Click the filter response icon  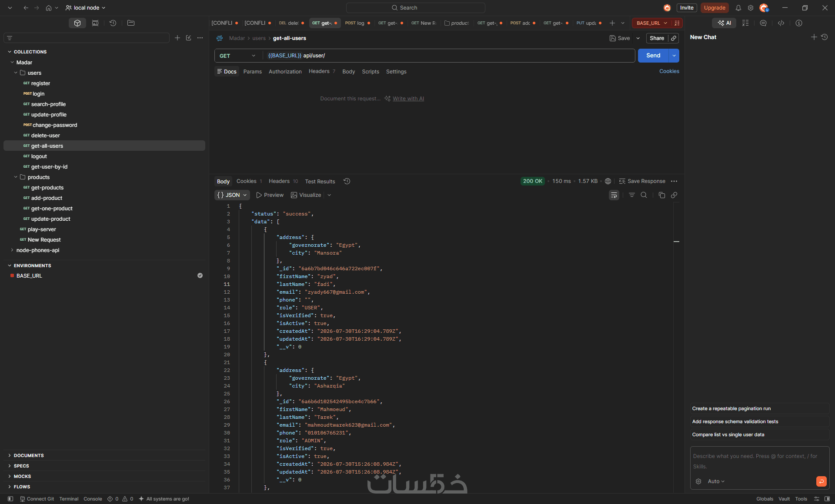[632, 195]
